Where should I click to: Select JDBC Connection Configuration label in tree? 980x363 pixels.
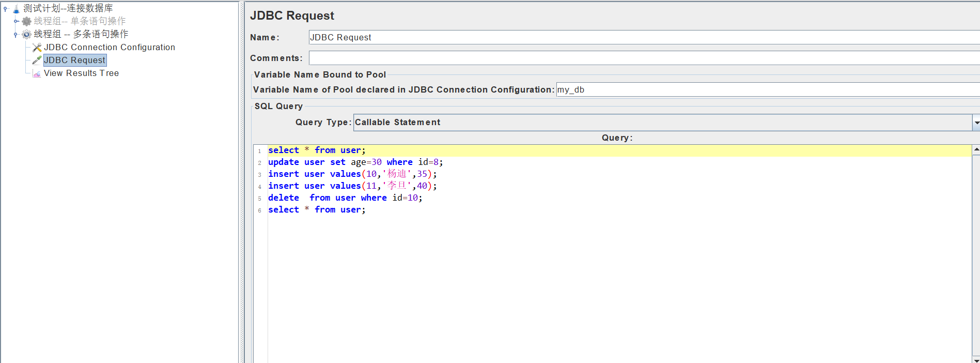(x=109, y=48)
